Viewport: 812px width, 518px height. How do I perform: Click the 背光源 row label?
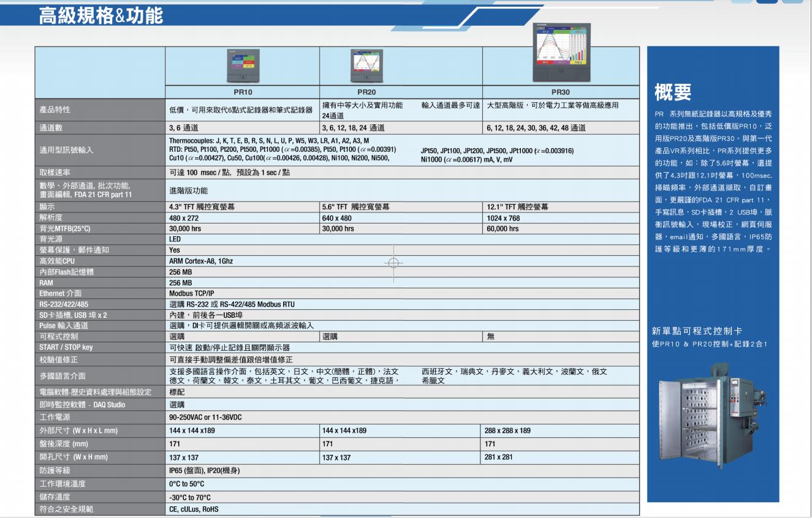51,239
